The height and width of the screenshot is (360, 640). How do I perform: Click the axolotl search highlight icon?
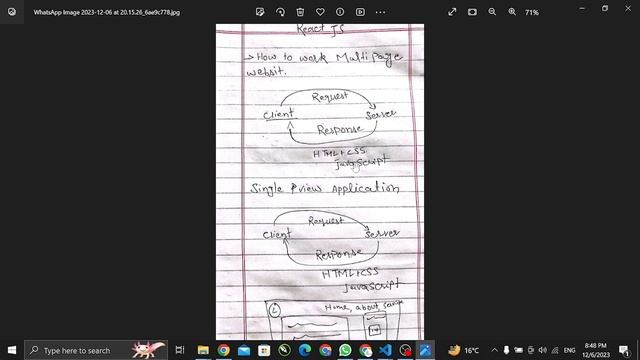tap(147, 349)
